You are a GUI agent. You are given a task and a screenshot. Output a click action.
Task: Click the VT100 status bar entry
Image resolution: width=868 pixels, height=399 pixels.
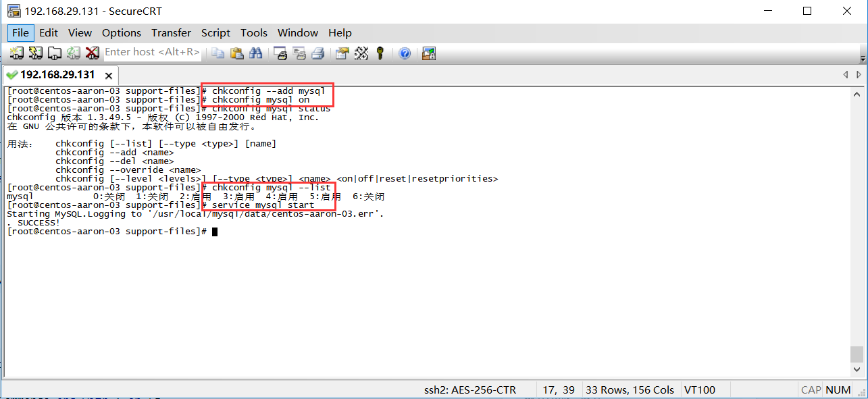(700, 390)
